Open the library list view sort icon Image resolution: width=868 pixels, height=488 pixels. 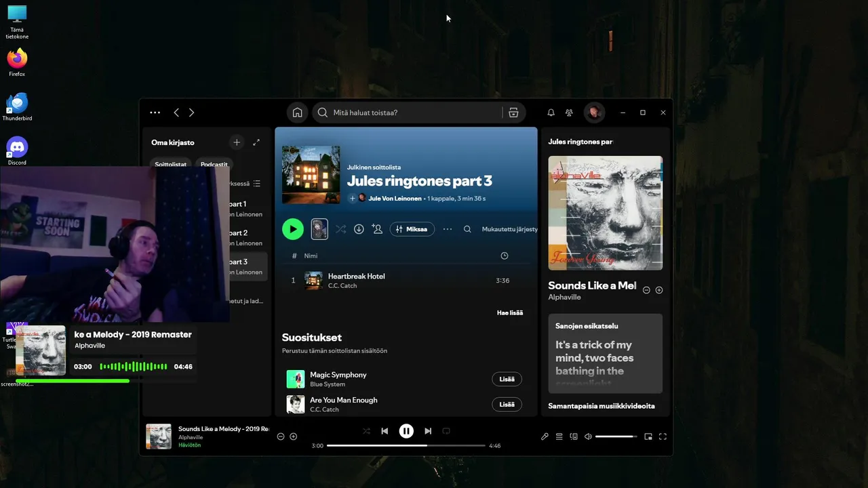point(256,184)
